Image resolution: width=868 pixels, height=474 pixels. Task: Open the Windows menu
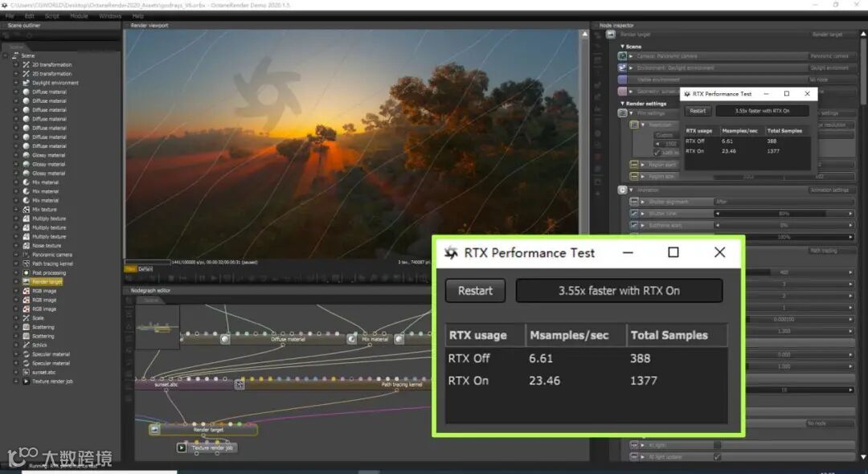pyautogui.click(x=110, y=16)
